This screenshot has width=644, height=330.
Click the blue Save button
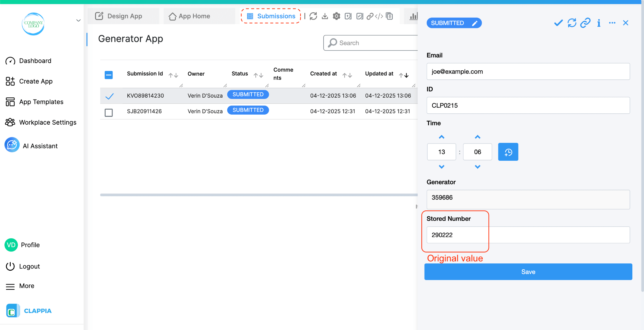pyautogui.click(x=528, y=272)
